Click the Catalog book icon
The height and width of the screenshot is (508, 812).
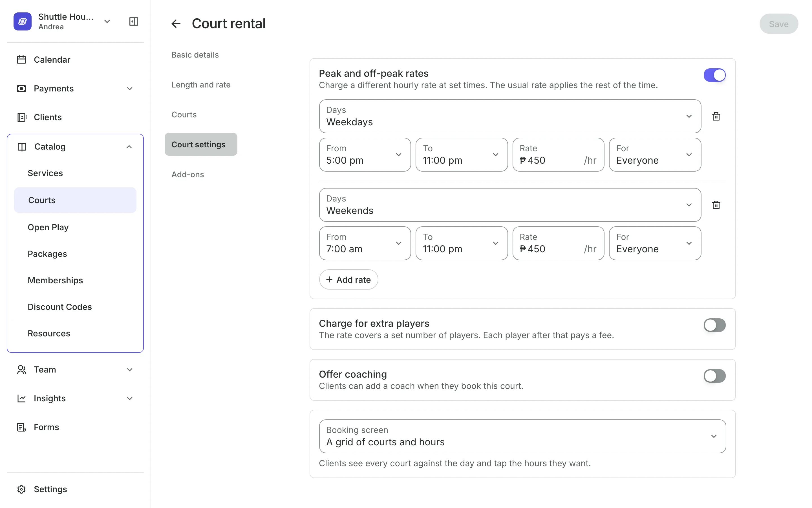(22, 147)
